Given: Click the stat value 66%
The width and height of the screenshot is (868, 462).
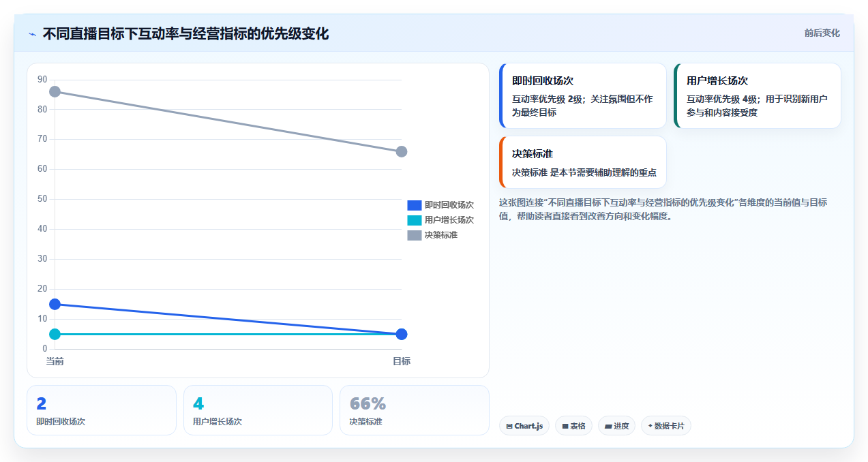Looking at the screenshot, I should click(368, 404).
